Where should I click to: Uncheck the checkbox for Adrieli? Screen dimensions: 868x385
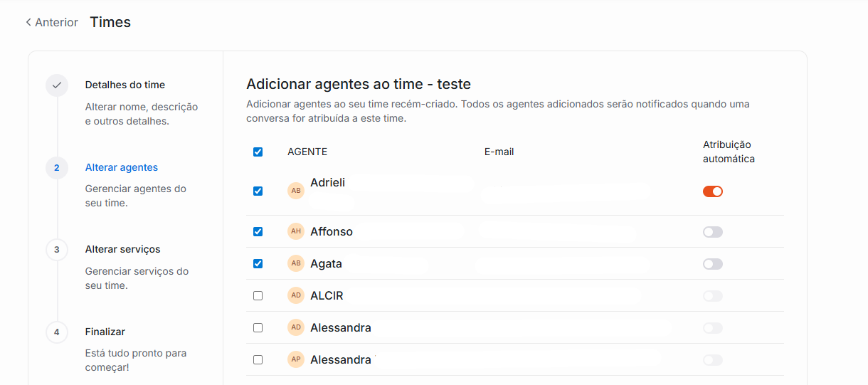coord(258,191)
